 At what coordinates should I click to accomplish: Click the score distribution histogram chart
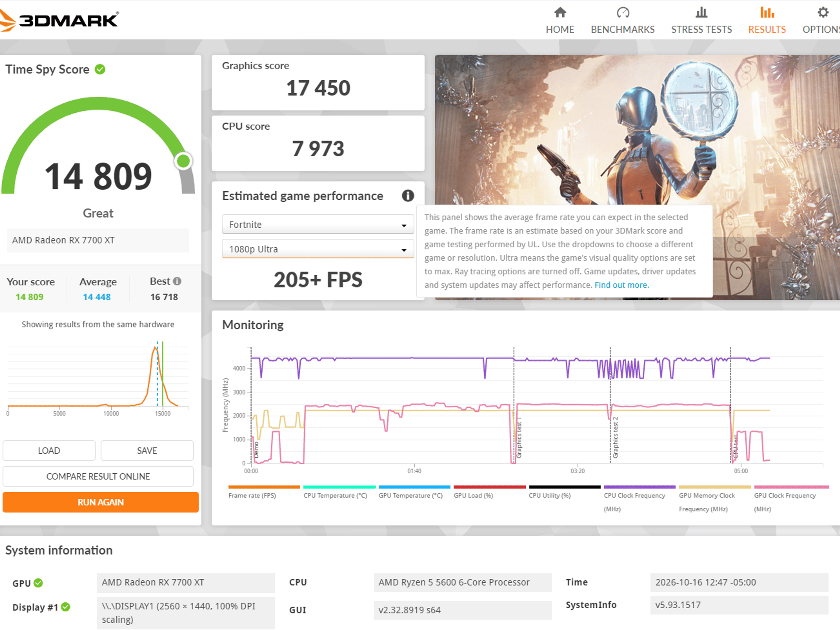coord(98,377)
